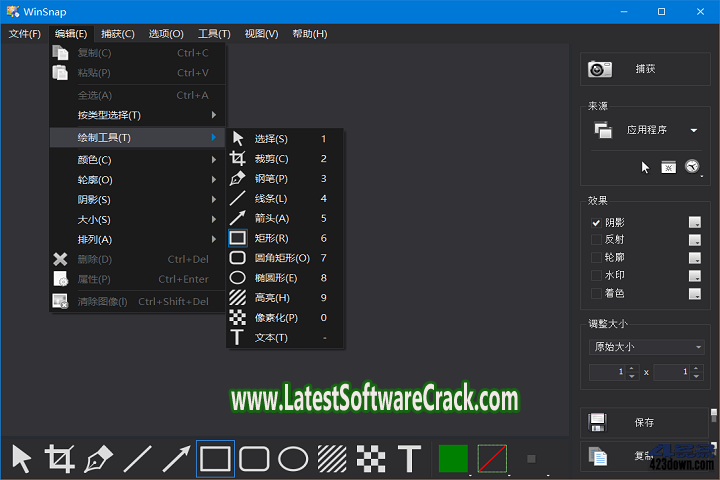Disable the 阴影 shadow effect checkbox
Viewport: 720px width, 480px height.
pyautogui.click(x=597, y=223)
